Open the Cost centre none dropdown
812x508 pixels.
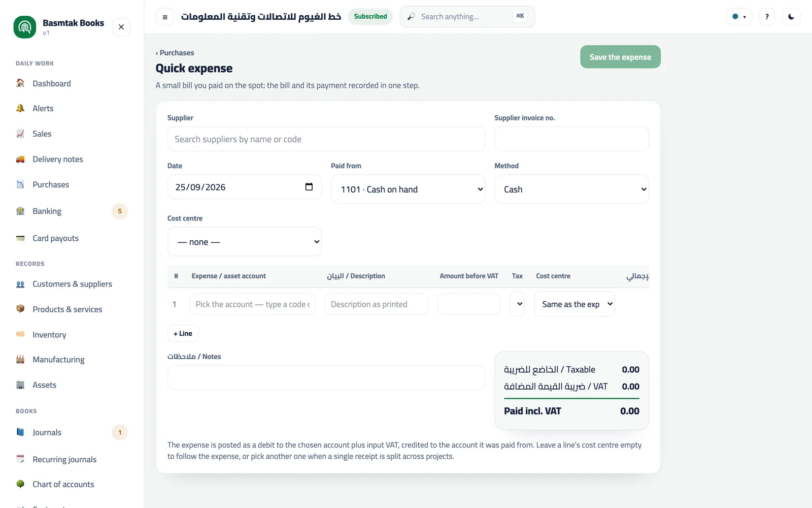tap(245, 242)
